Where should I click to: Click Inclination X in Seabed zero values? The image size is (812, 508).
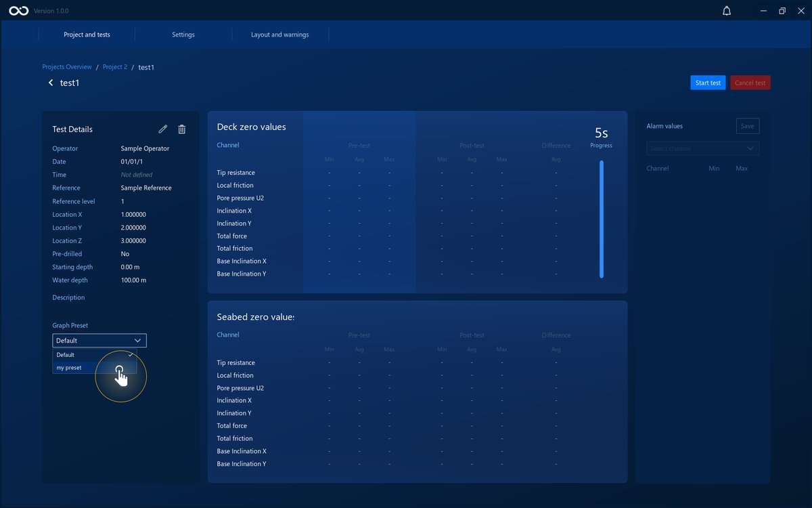click(x=234, y=400)
